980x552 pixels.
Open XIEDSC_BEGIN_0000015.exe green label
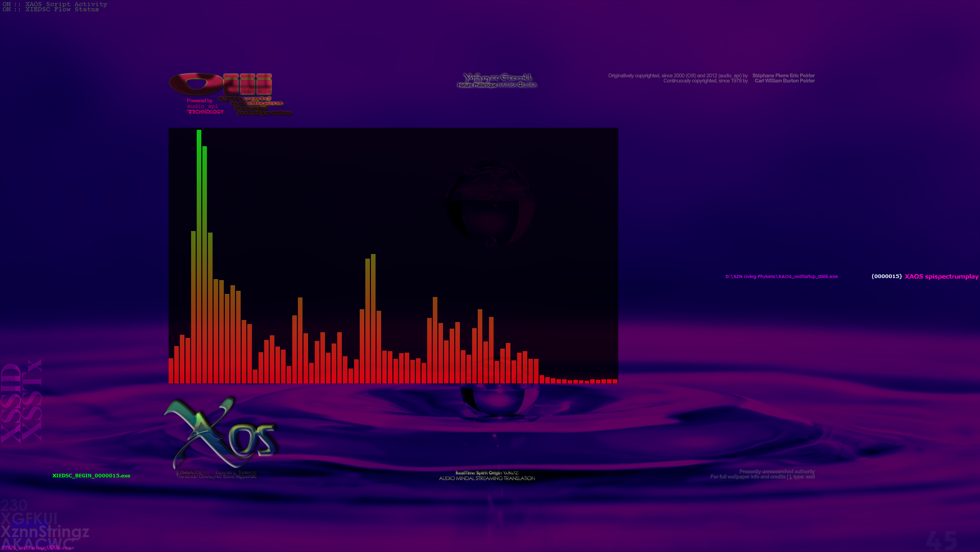[x=91, y=476]
